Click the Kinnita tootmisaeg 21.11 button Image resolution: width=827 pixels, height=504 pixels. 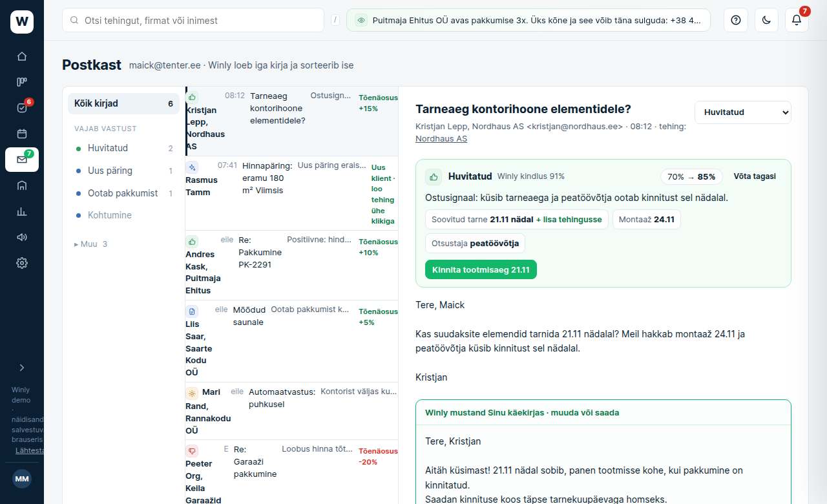[481, 269]
